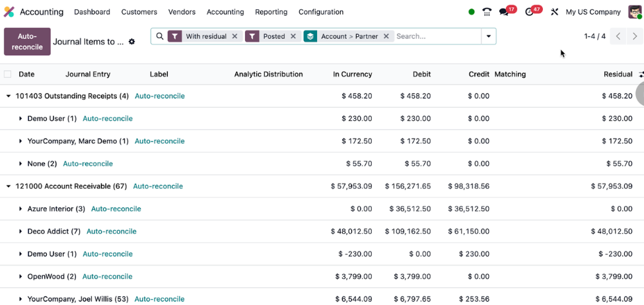Open the Configuration menu
The height and width of the screenshot is (305, 644).
pyautogui.click(x=321, y=12)
